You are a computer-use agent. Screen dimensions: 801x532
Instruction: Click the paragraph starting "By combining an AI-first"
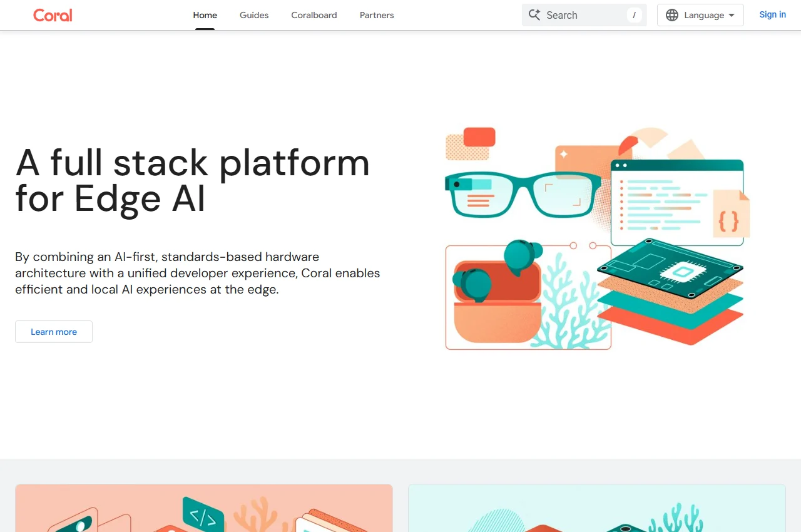pyautogui.click(x=198, y=273)
